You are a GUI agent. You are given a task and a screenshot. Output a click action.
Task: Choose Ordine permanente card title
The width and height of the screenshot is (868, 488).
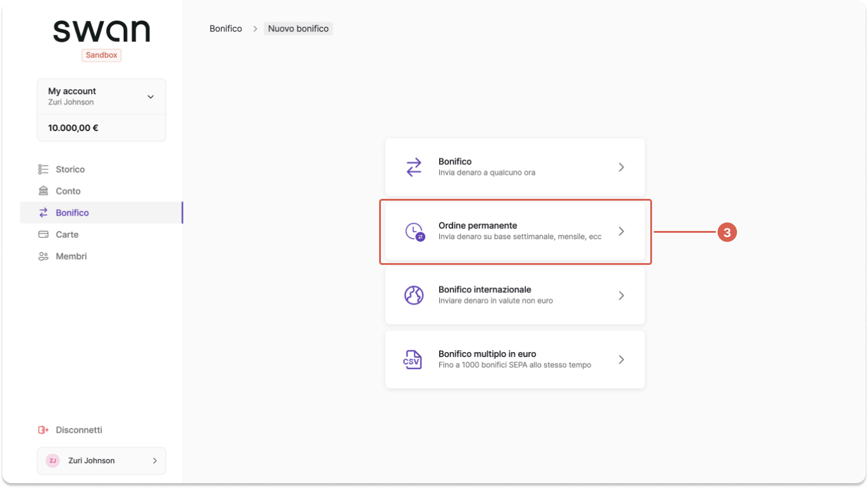coord(478,226)
